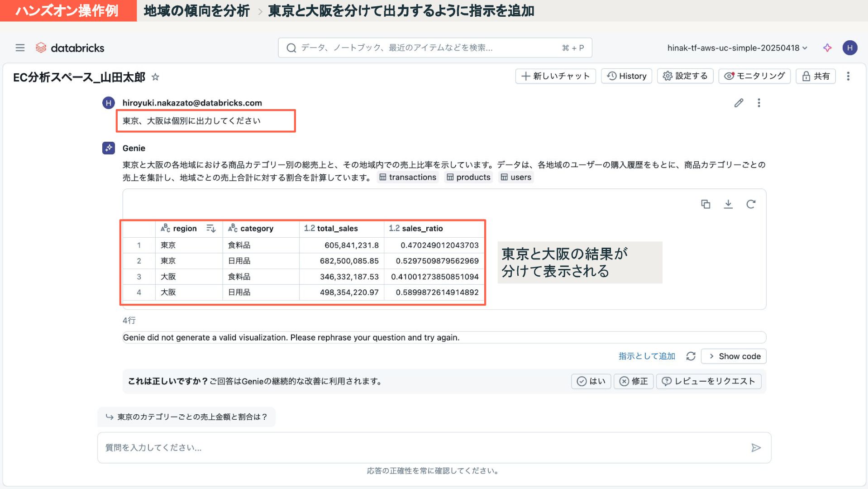Select cell 0.41001273850851094
Image resolution: width=868 pixels, height=489 pixels.
point(434,277)
